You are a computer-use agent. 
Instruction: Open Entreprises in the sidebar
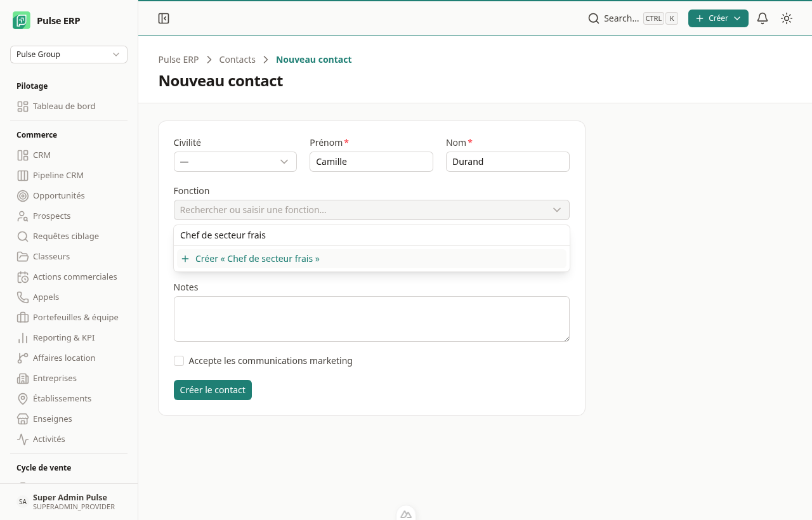tap(55, 379)
